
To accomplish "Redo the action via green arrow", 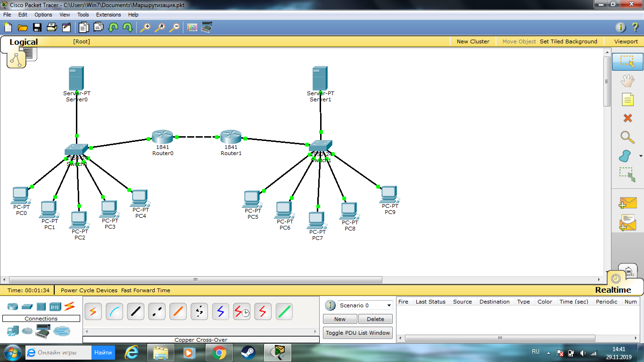I will 128,27.
